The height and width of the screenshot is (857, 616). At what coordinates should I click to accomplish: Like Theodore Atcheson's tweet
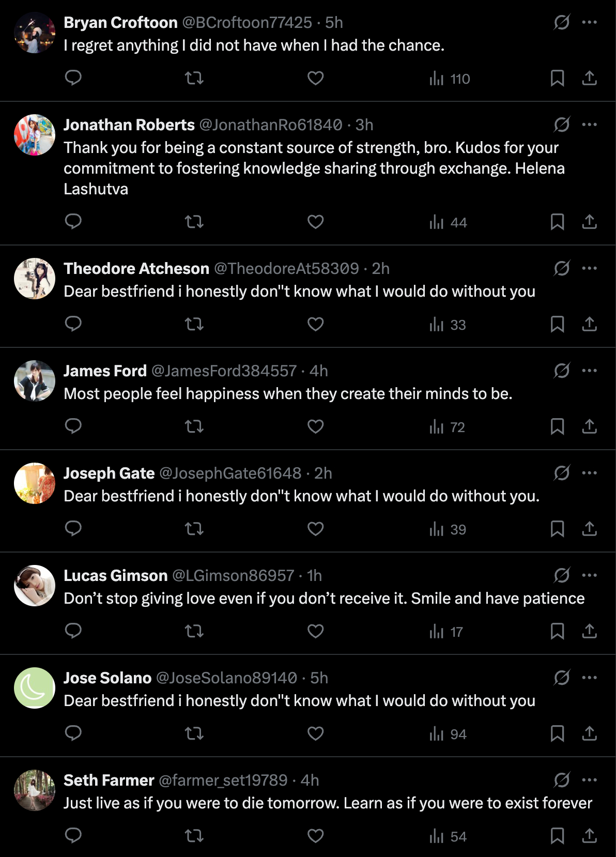tap(315, 324)
